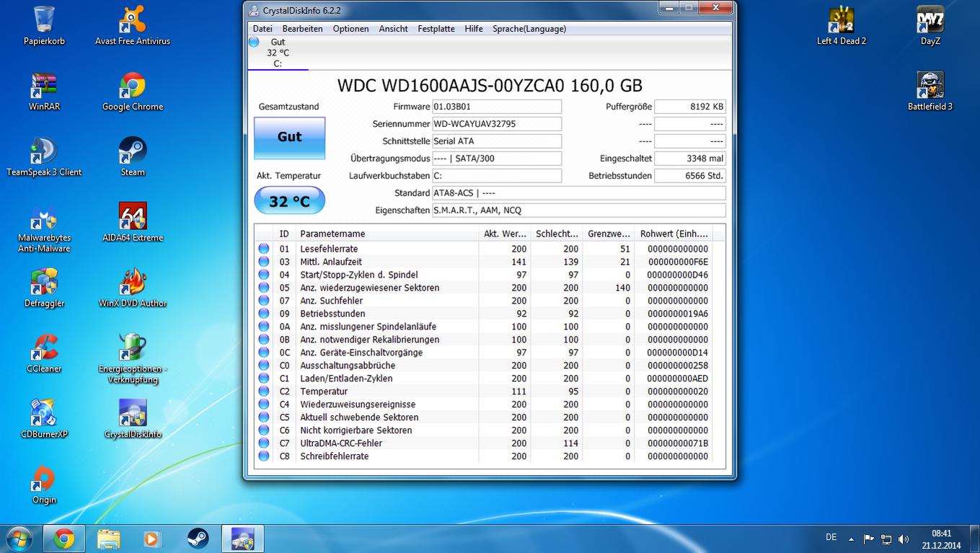Image resolution: width=980 pixels, height=553 pixels.
Task: Select the Google Chrome desktop shortcut
Action: (x=133, y=92)
